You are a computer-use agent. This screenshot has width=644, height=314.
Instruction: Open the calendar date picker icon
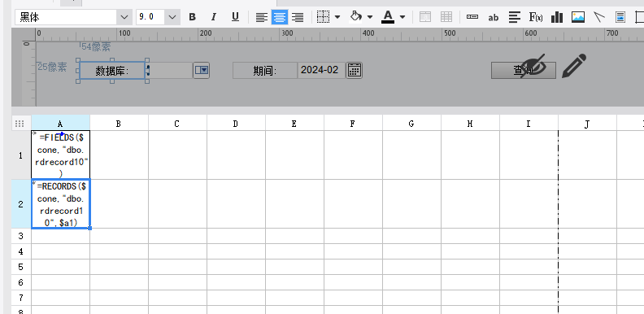tap(354, 70)
